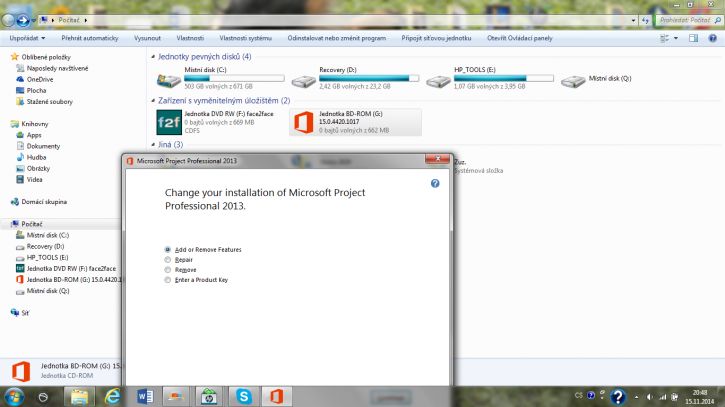Open Vlastnosti from the toolbar

190,38
